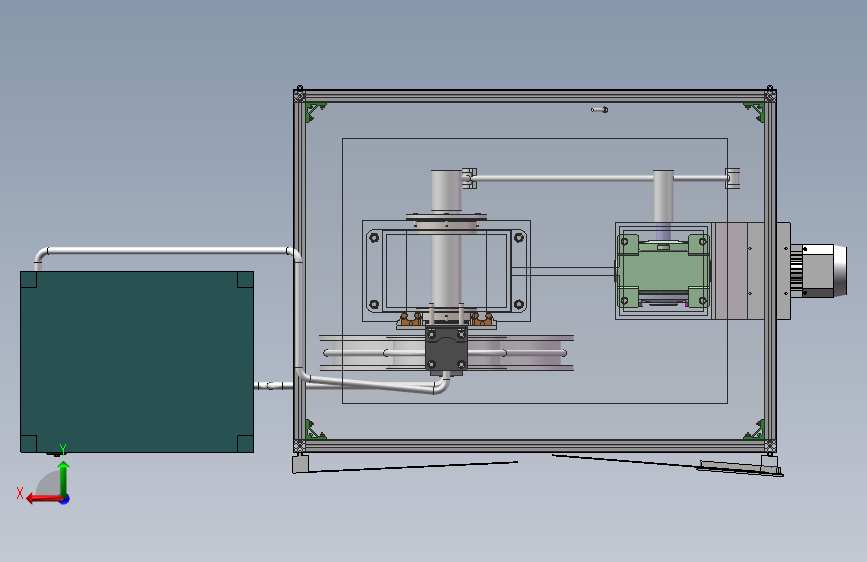Image resolution: width=867 pixels, height=562 pixels.
Task: Select the electric motor outside the frame
Action: pos(818,271)
